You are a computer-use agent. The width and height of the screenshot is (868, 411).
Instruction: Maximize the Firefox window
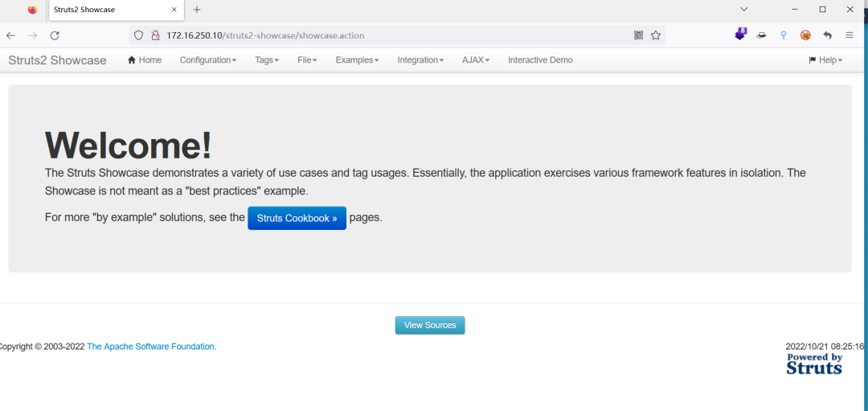coord(823,10)
